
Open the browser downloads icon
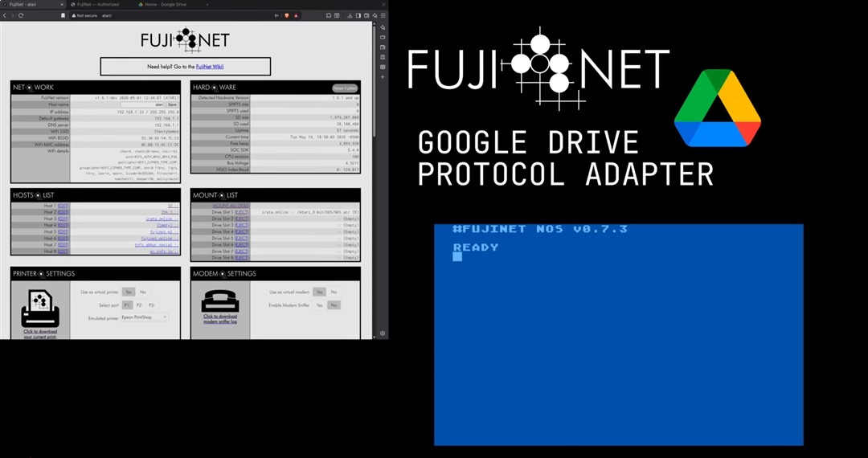pos(350,15)
